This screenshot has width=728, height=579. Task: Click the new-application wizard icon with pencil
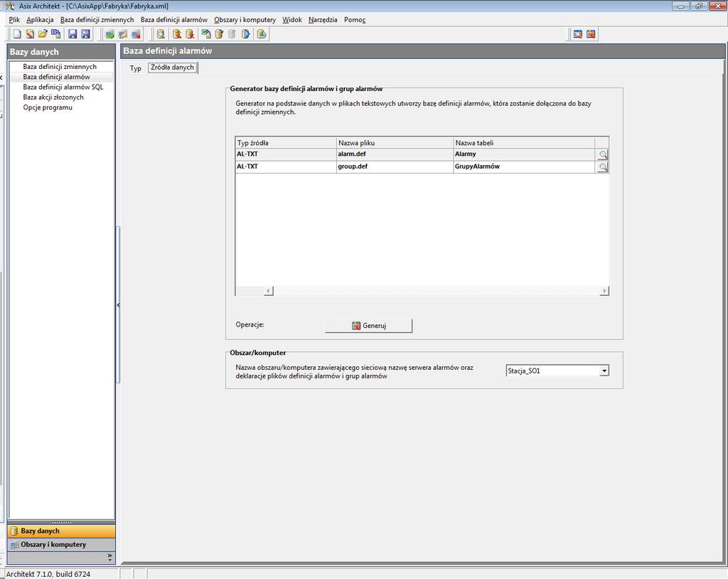[30, 34]
